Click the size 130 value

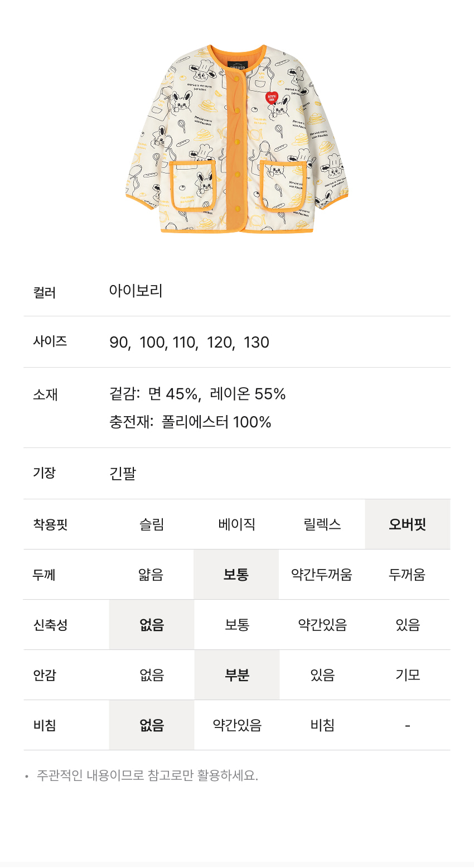(x=257, y=343)
